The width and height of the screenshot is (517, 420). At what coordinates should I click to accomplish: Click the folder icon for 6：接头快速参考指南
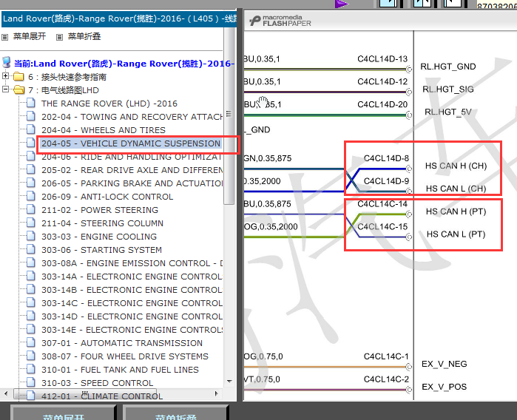pos(18,77)
